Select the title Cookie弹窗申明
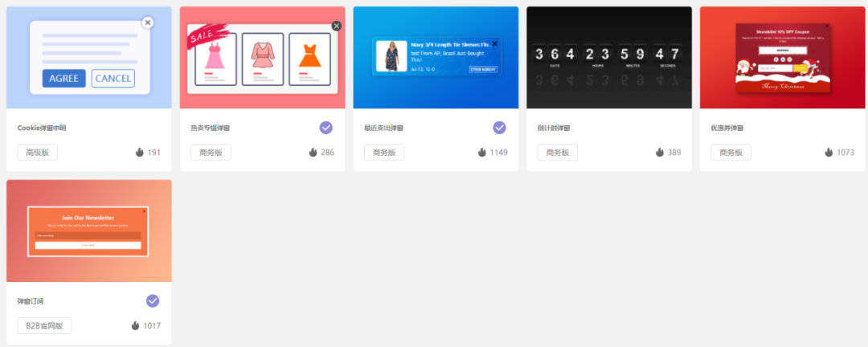This screenshot has width=868, height=347. tap(42, 128)
